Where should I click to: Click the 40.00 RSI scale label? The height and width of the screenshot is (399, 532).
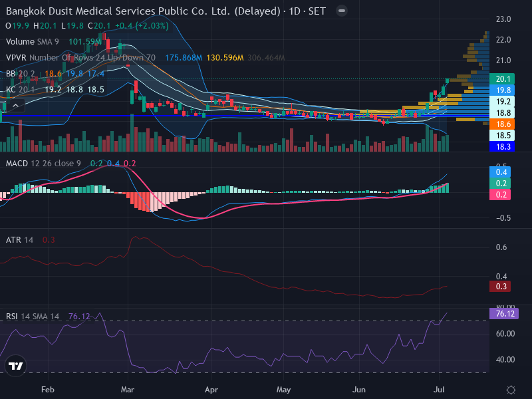click(505, 360)
